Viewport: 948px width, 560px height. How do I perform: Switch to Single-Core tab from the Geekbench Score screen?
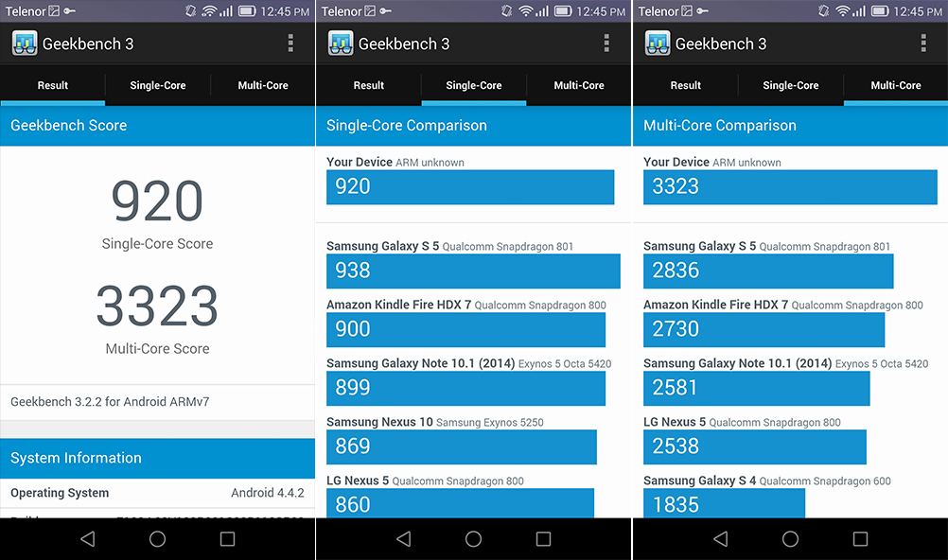click(x=157, y=85)
